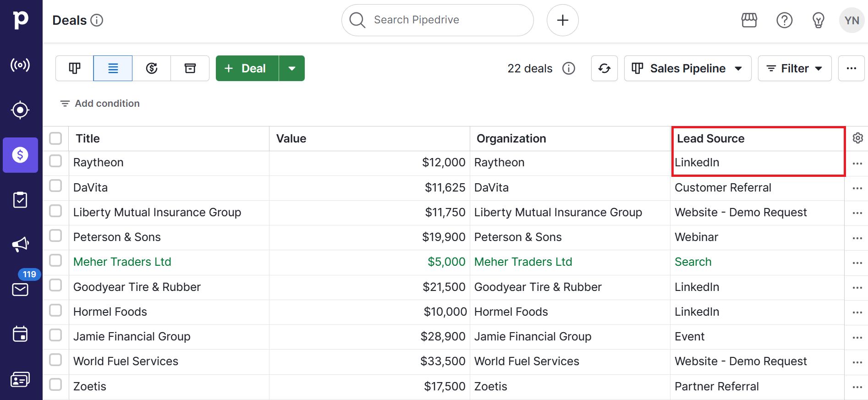Open the more options button in toolbar
868x400 pixels.
click(852, 68)
